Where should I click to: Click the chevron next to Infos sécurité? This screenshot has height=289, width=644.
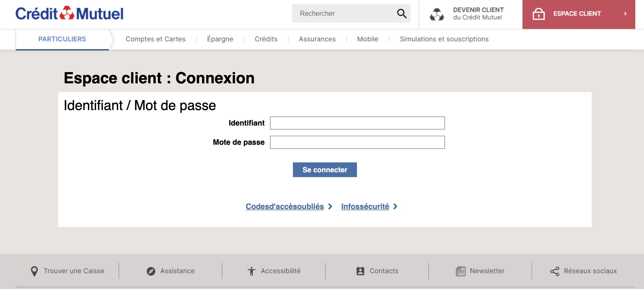pyautogui.click(x=395, y=206)
